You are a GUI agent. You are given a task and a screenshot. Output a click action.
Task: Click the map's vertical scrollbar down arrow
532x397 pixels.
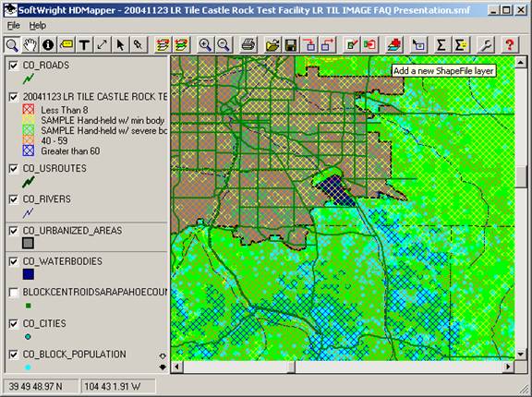pos(521,355)
